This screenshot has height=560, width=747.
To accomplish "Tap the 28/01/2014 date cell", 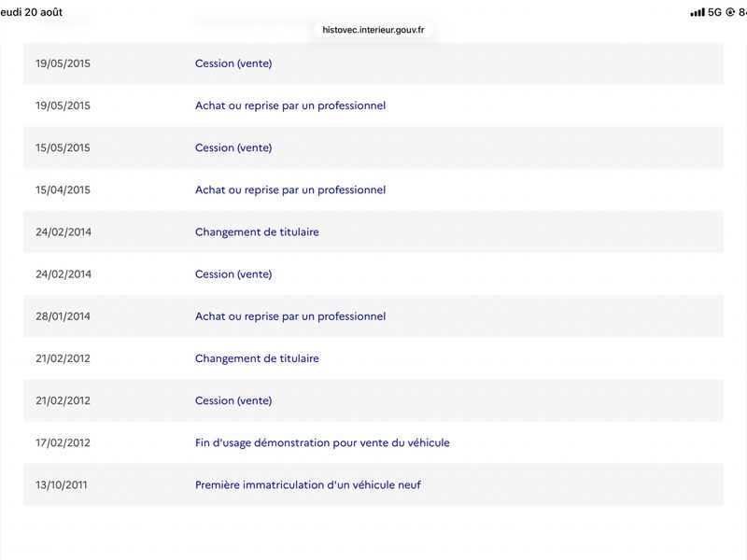I will click(63, 316).
